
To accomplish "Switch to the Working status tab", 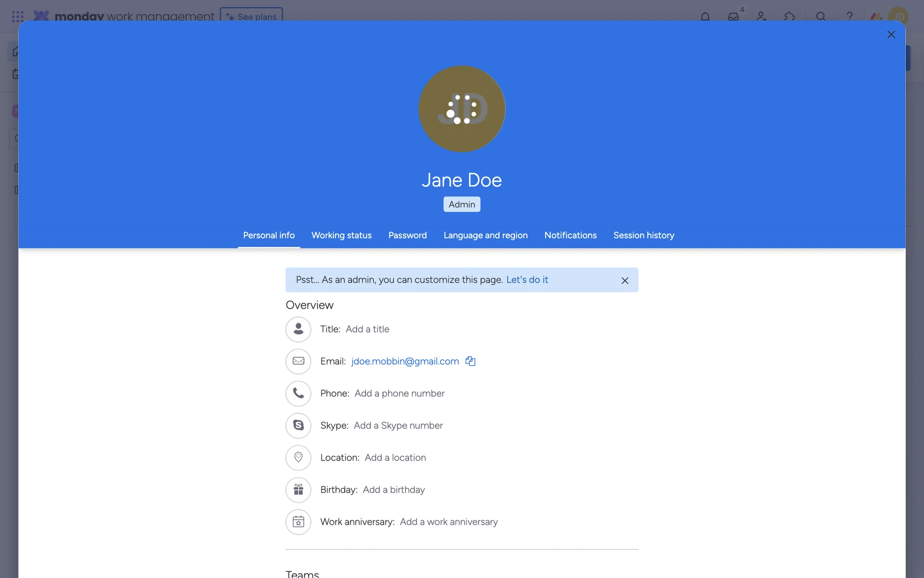I will 341,235.
